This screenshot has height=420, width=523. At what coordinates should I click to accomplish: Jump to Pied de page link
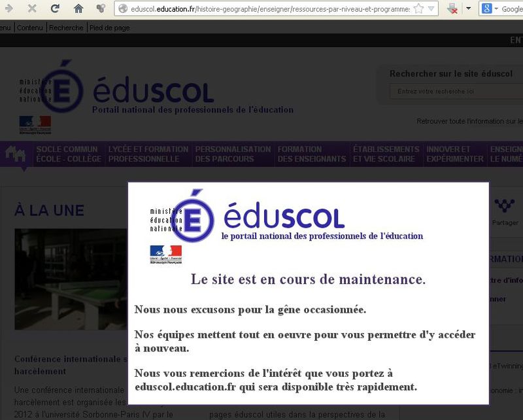click(x=109, y=27)
